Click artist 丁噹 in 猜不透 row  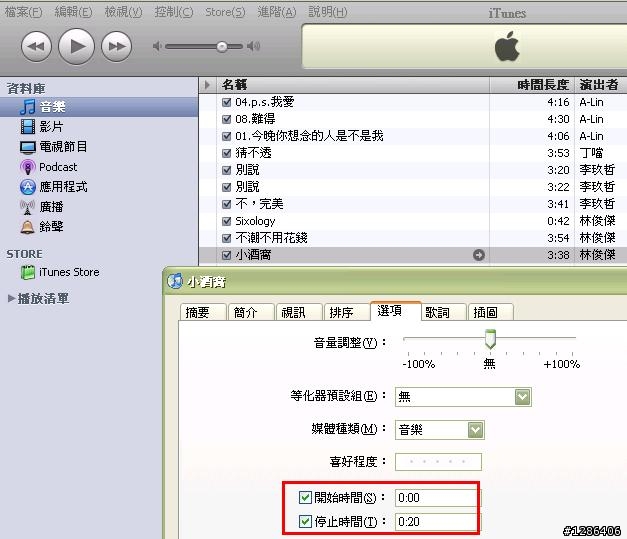pyautogui.click(x=591, y=153)
